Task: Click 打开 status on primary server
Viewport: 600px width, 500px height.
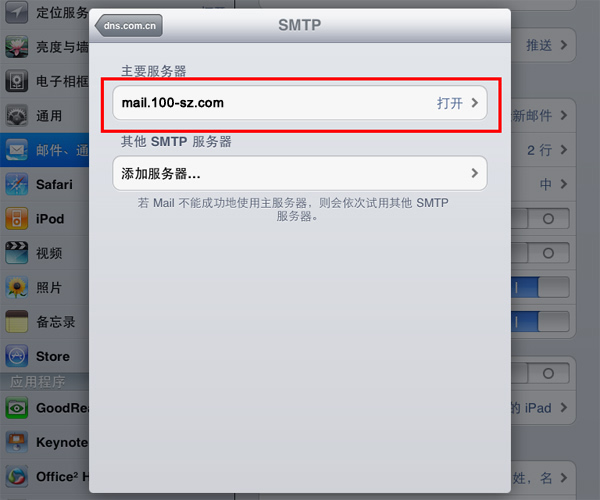Action: [450, 103]
